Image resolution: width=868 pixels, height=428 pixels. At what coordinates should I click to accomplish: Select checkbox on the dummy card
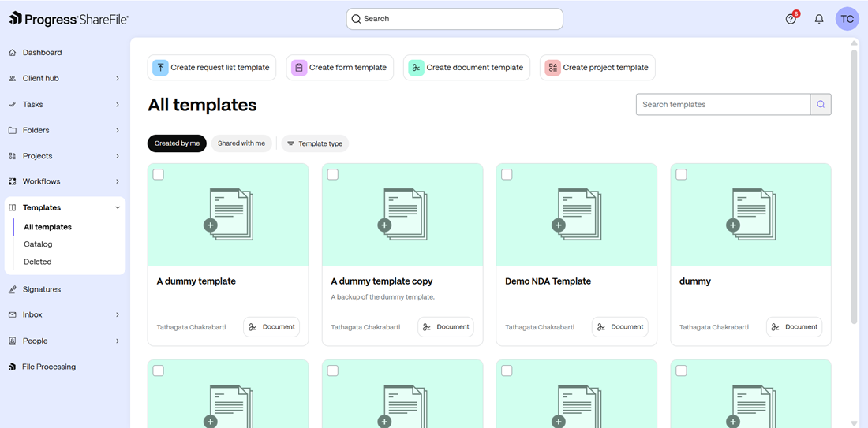pos(682,175)
